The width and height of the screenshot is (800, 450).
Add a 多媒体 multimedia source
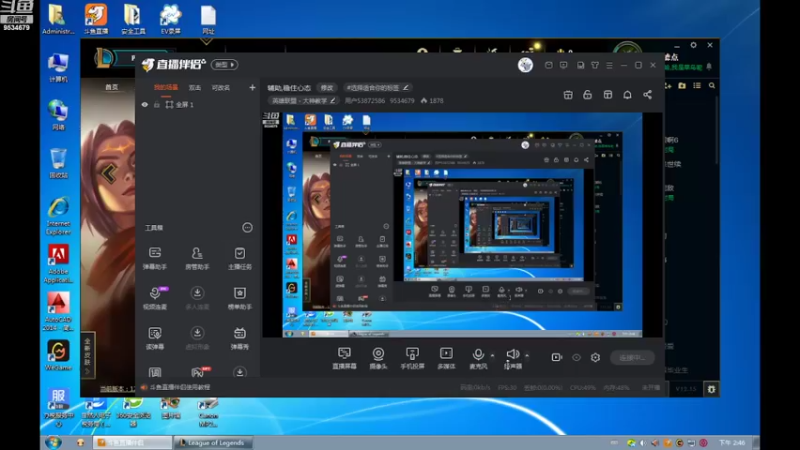click(x=446, y=358)
